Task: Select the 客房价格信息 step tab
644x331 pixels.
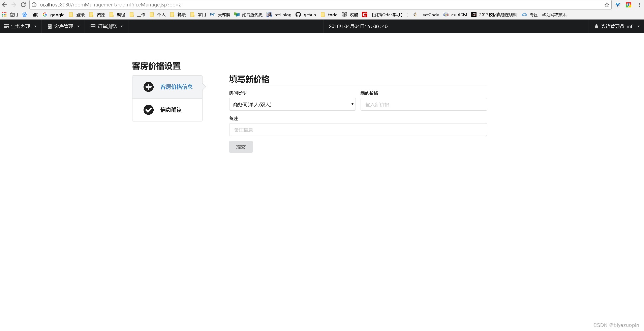Action: (167, 87)
